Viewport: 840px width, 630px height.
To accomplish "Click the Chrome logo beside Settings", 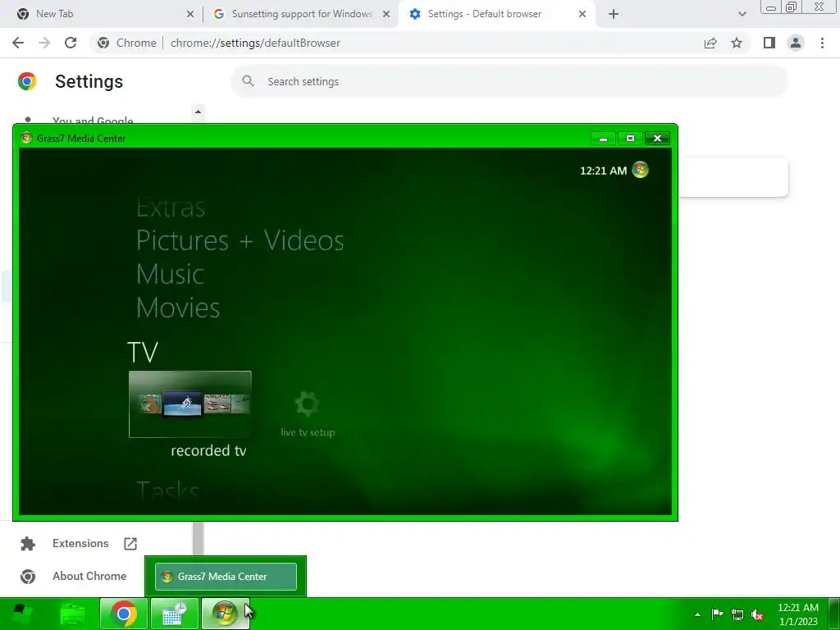I will pyautogui.click(x=27, y=81).
